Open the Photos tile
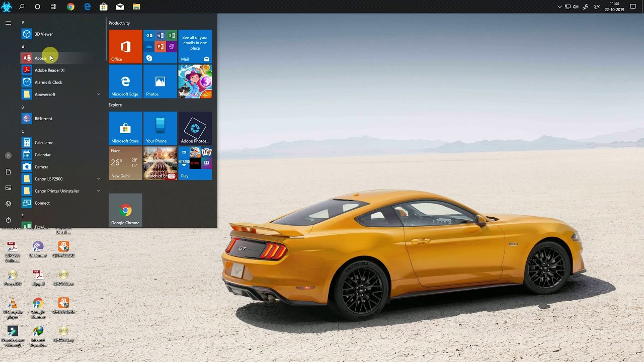 (x=160, y=81)
